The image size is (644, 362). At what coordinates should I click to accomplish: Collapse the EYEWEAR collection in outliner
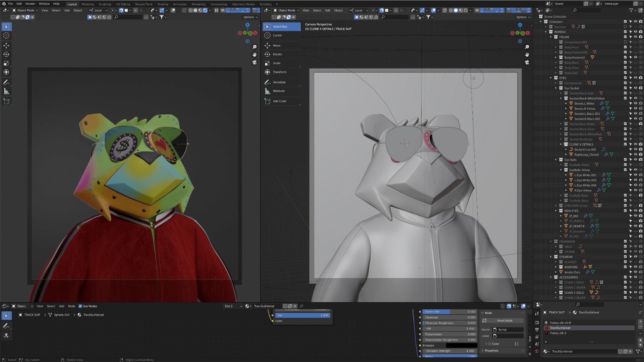click(551, 257)
